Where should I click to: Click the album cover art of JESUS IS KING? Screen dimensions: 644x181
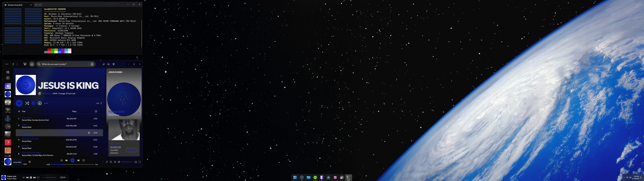[x=26, y=85]
